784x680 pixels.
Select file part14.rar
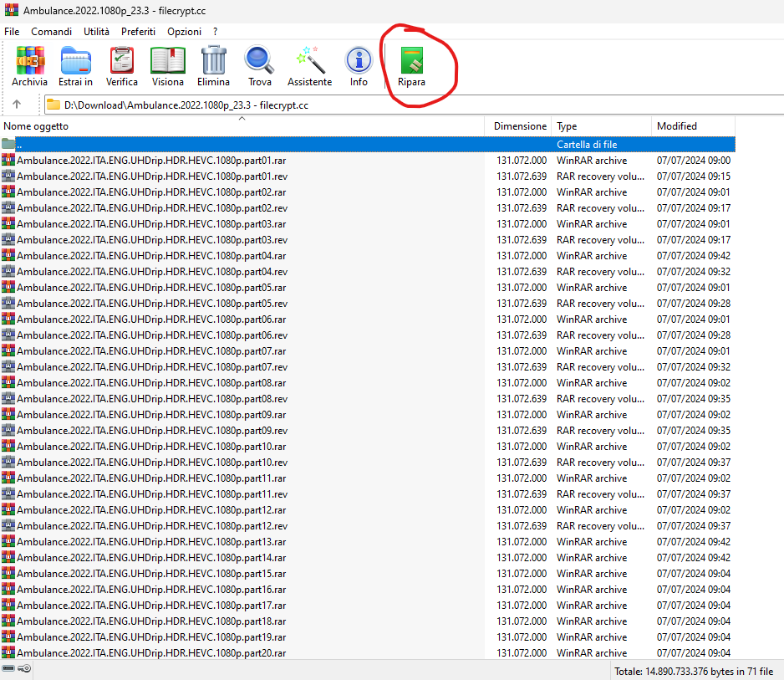pos(368,557)
